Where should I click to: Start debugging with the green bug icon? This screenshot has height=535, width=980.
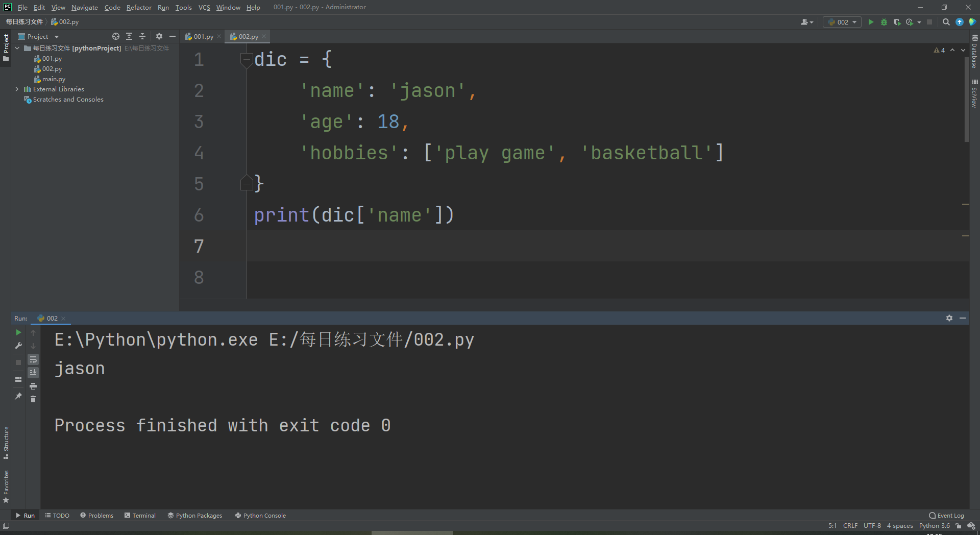(x=884, y=22)
